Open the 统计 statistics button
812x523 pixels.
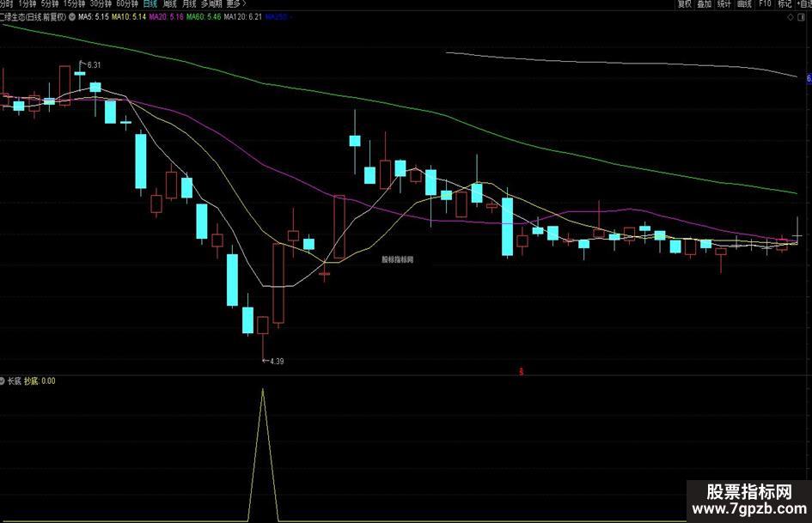(724, 3)
